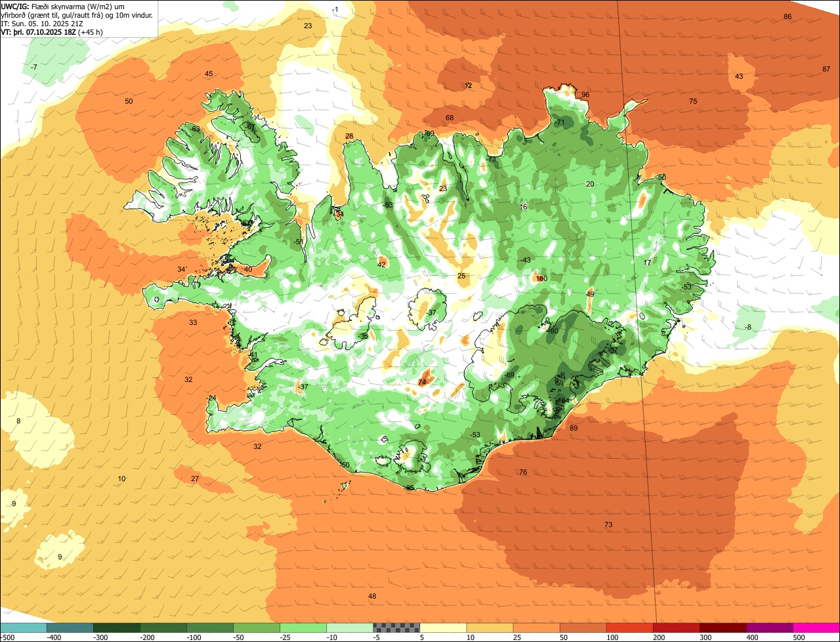Click the map value '86' over the sea

tap(787, 16)
